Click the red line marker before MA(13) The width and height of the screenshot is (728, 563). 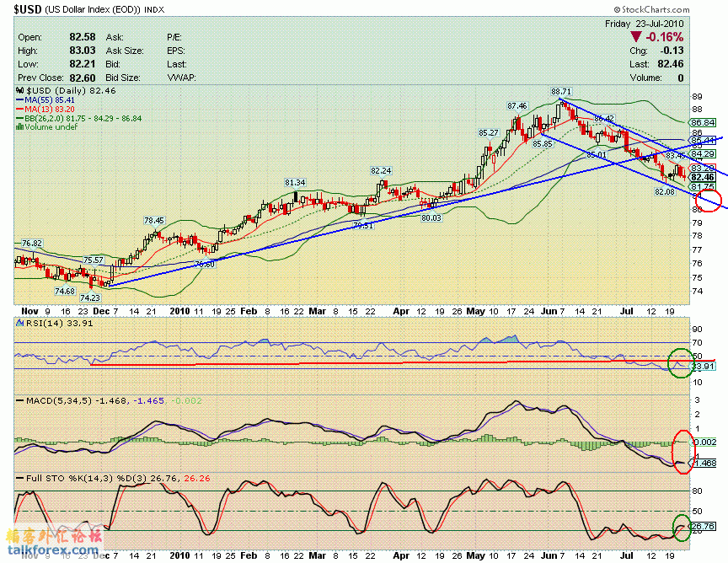click(x=20, y=110)
